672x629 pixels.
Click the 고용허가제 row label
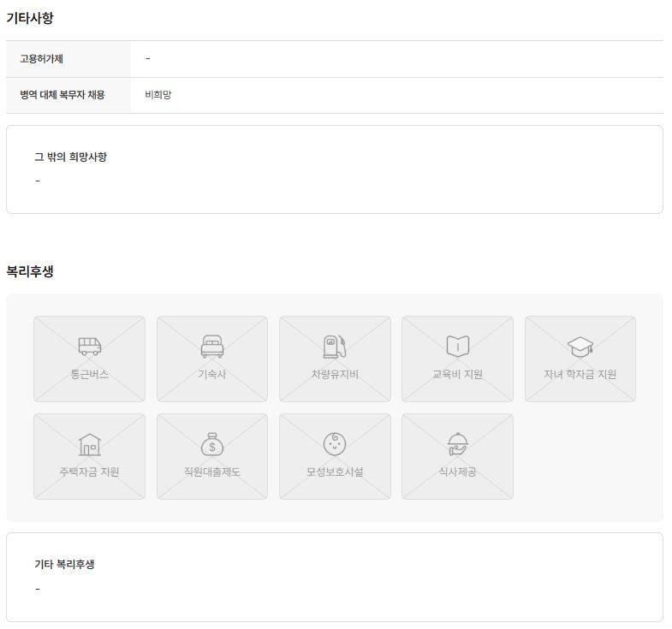click(x=42, y=59)
